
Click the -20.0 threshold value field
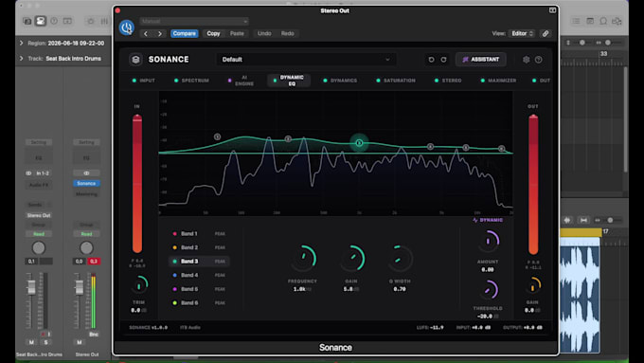coord(488,317)
